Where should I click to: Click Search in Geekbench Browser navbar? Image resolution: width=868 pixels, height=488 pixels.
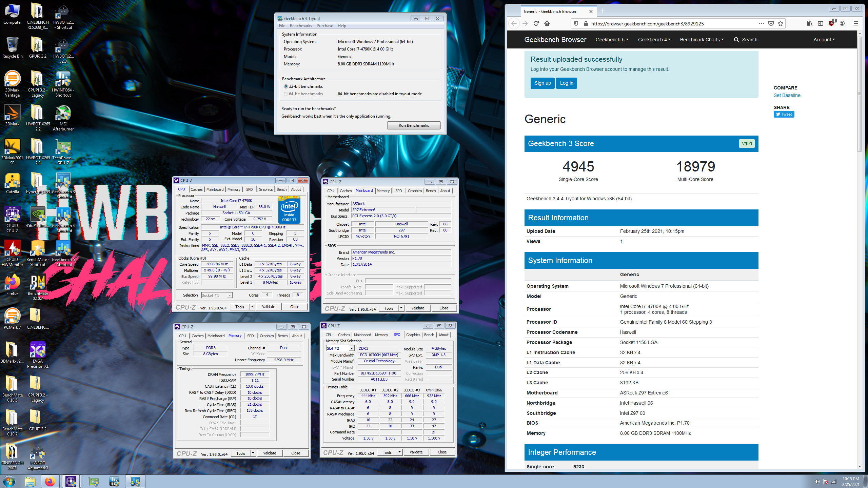click(746, 40)
